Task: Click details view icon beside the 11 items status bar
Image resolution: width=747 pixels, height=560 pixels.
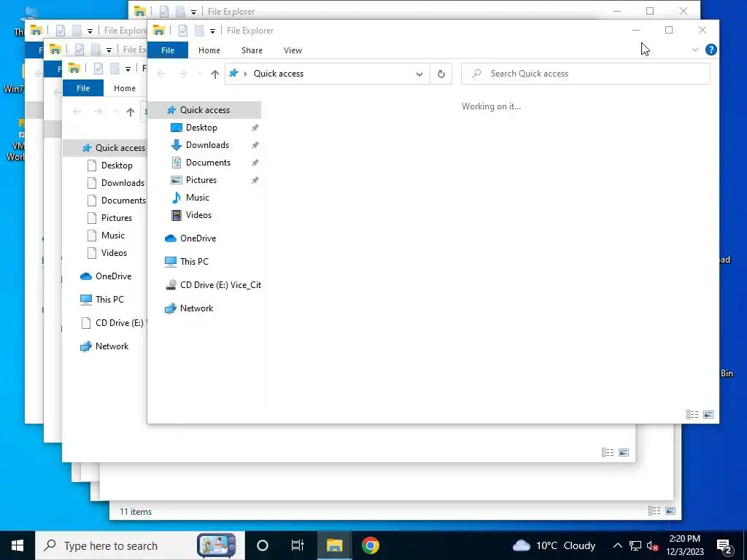Action: point(654,511)
